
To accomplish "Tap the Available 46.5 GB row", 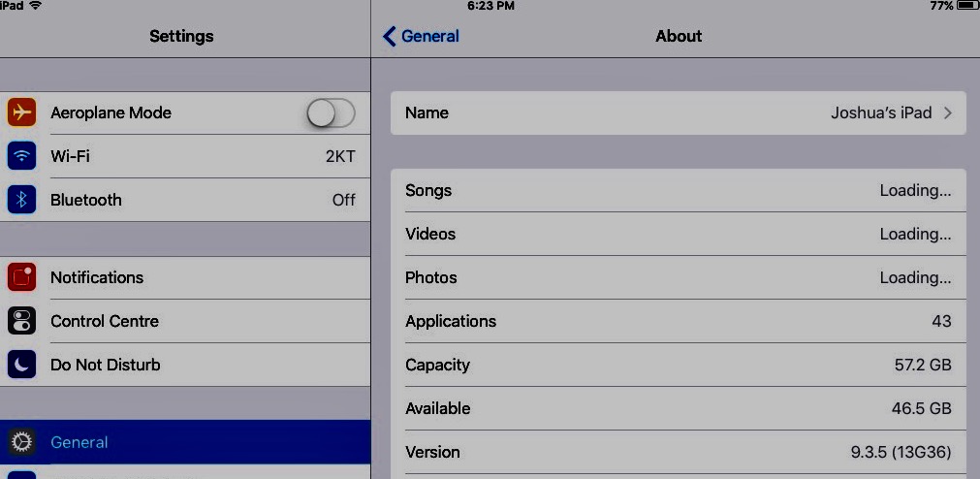I will 679,408.
